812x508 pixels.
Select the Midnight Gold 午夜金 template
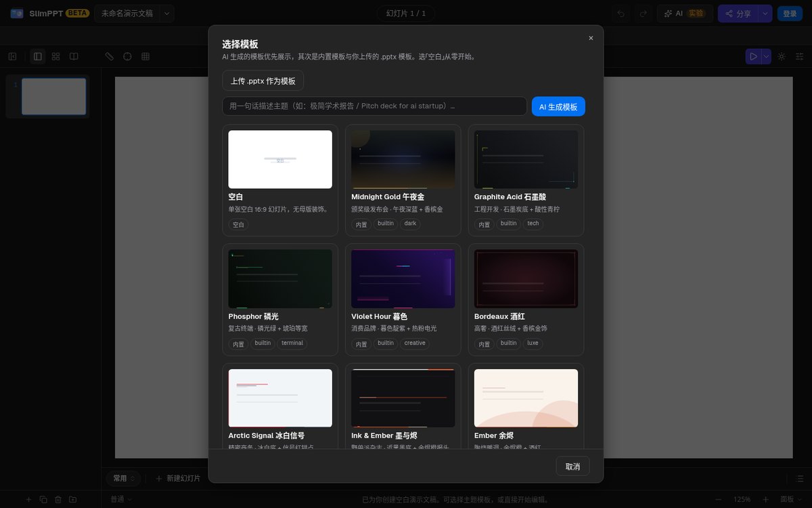coord(403,180)
